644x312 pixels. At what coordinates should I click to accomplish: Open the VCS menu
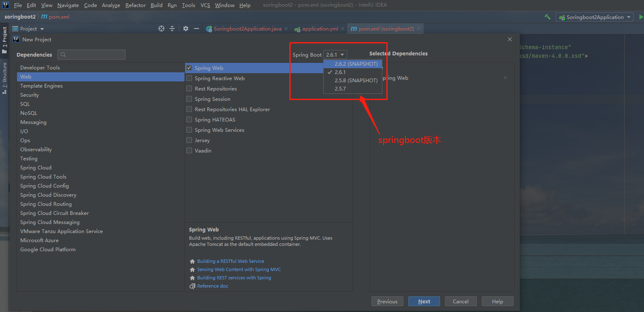pyautogui.click(x=205, y=5)
